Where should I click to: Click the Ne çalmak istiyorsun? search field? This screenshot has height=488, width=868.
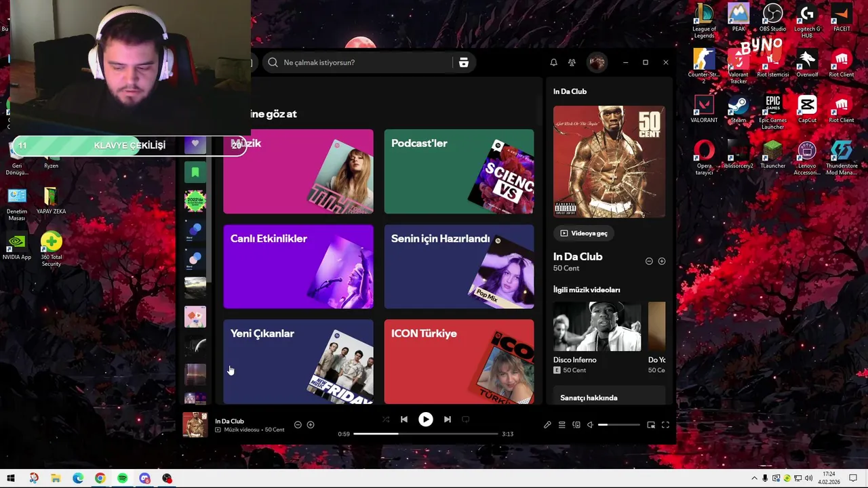358,62
